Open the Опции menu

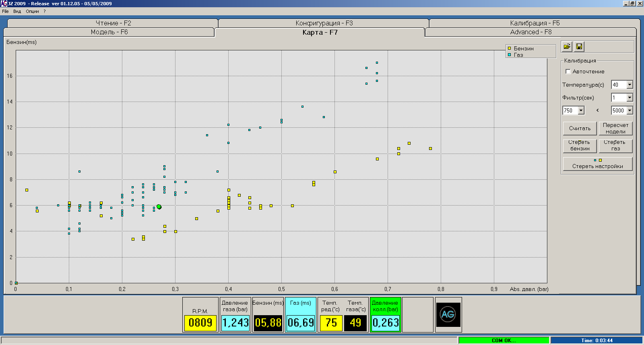point(32,11)
